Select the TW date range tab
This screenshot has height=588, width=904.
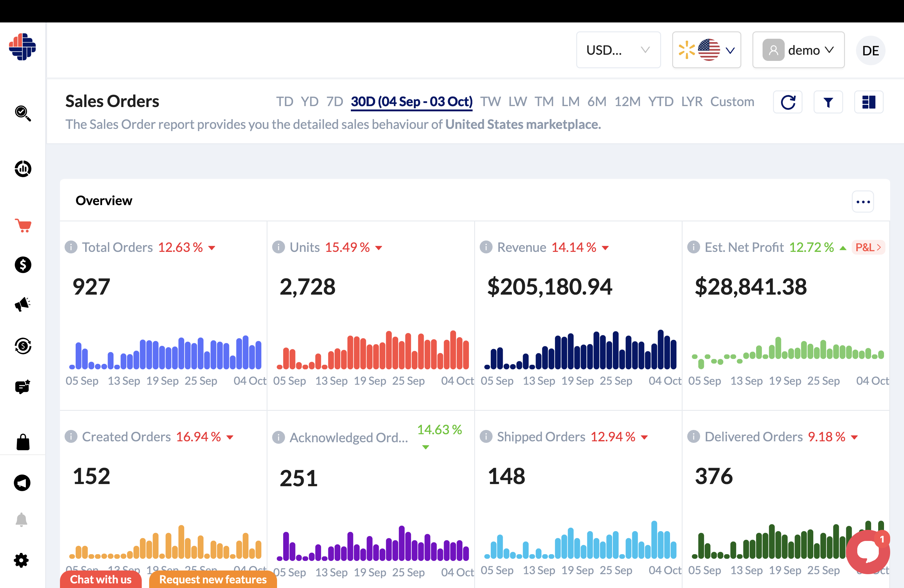[x=490, y=102]
